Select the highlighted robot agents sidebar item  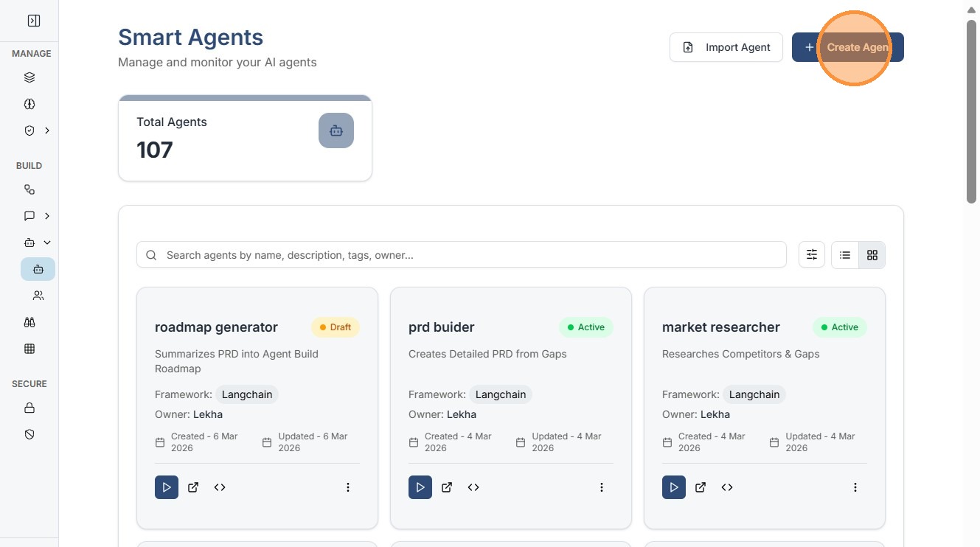[38, 269]
